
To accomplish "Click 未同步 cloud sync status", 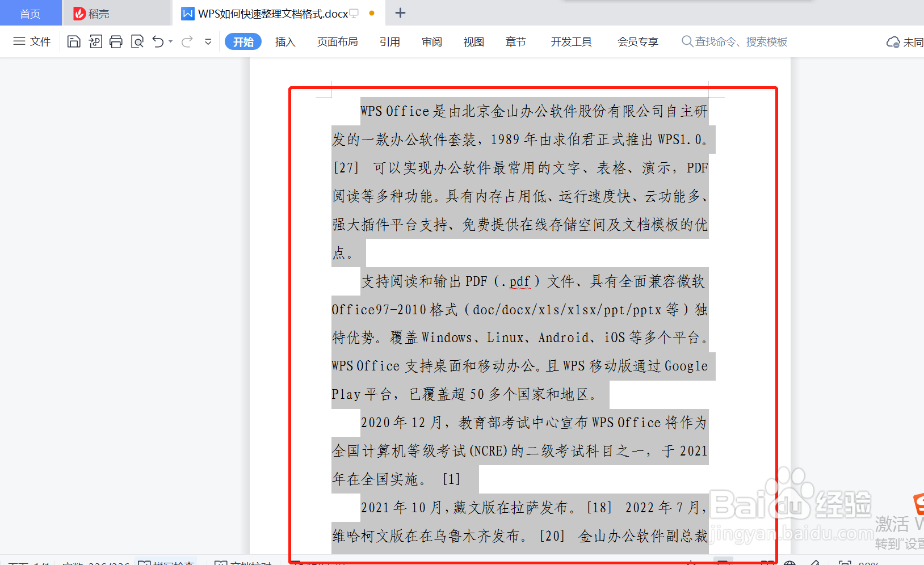I will click(904, 41).
